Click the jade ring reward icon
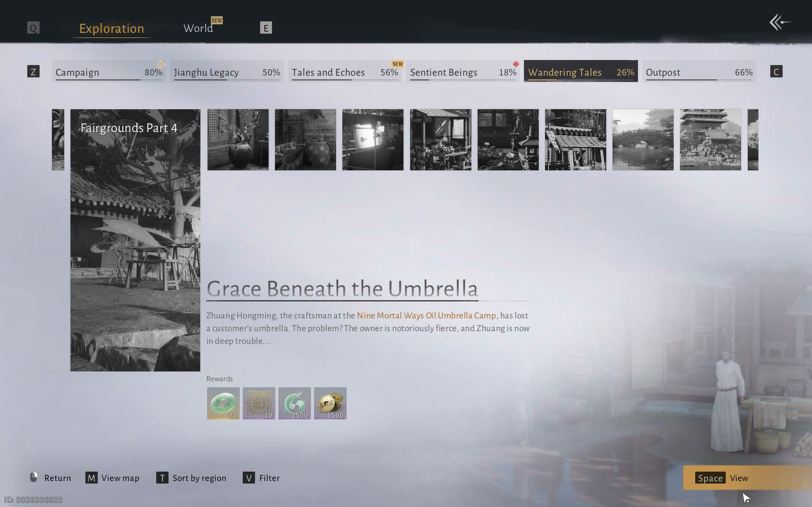Screen dimensions: 812x507 point(223,404)
